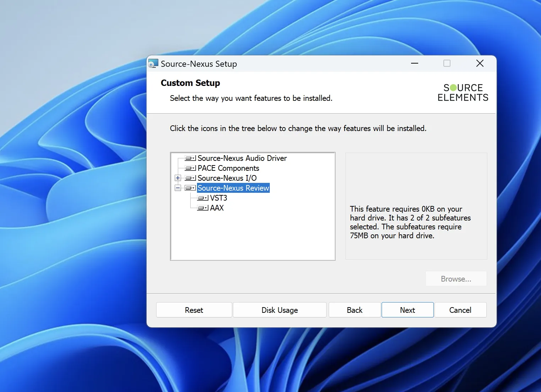Screen dimensions: 541x392
Task: Select the Source-Nexus Review feature
Action: click(x=233, y=188)
